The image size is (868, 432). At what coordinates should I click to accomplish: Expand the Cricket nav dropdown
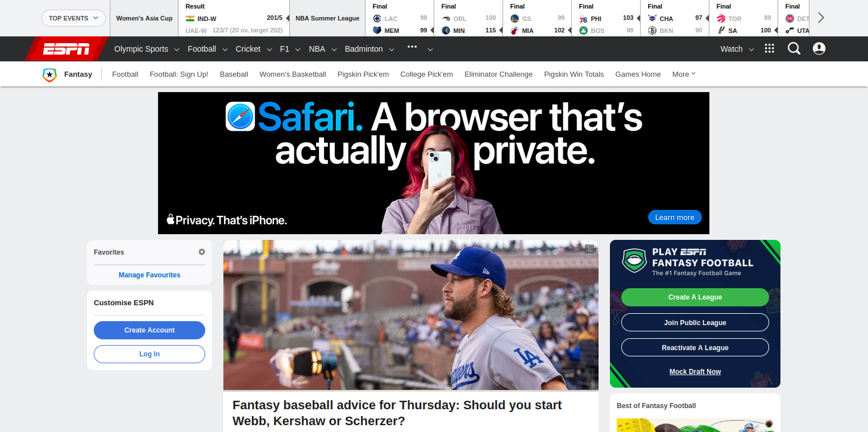[254, 49]
